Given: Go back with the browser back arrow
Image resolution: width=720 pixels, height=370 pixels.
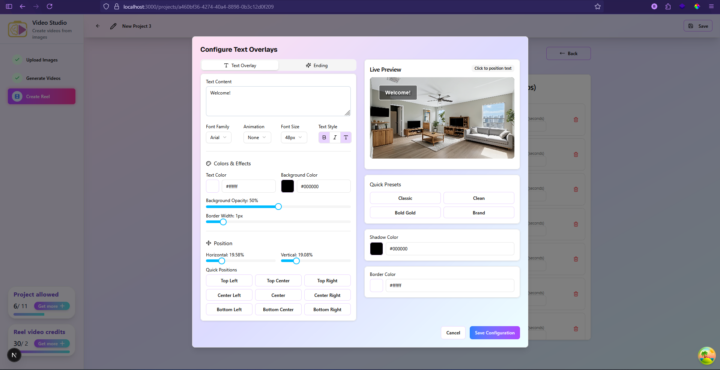Looking at the screenshot, I should coord(22,6).
